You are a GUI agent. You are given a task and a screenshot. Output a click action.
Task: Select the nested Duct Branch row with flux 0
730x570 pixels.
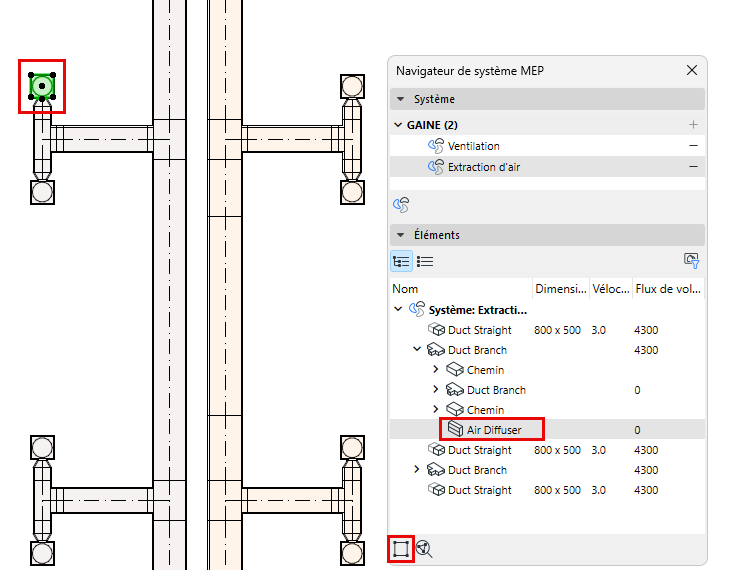click(547, 390)
